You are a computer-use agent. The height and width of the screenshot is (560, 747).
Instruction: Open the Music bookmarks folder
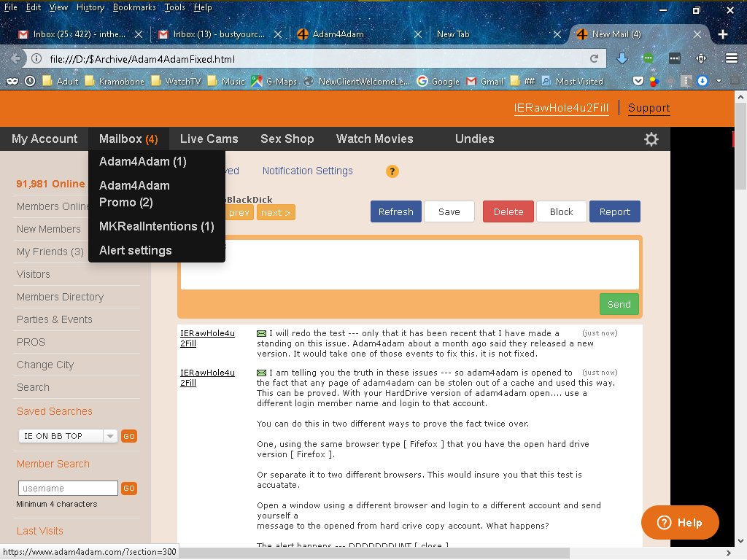pos(226,82)
